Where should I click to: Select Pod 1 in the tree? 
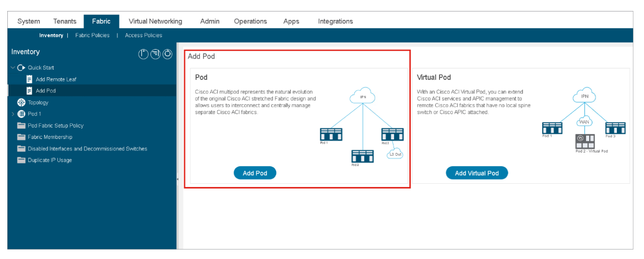[x=34, y=114]
